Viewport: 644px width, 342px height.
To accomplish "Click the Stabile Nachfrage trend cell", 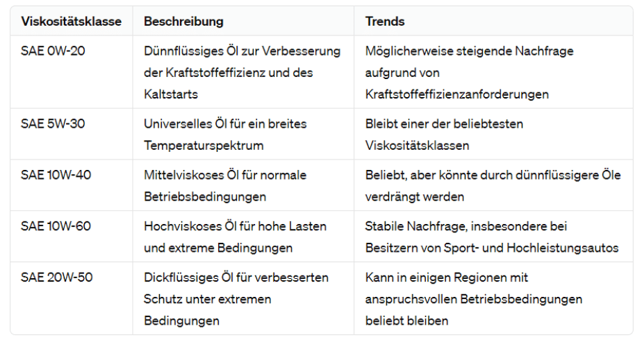I will click(492, 237).
